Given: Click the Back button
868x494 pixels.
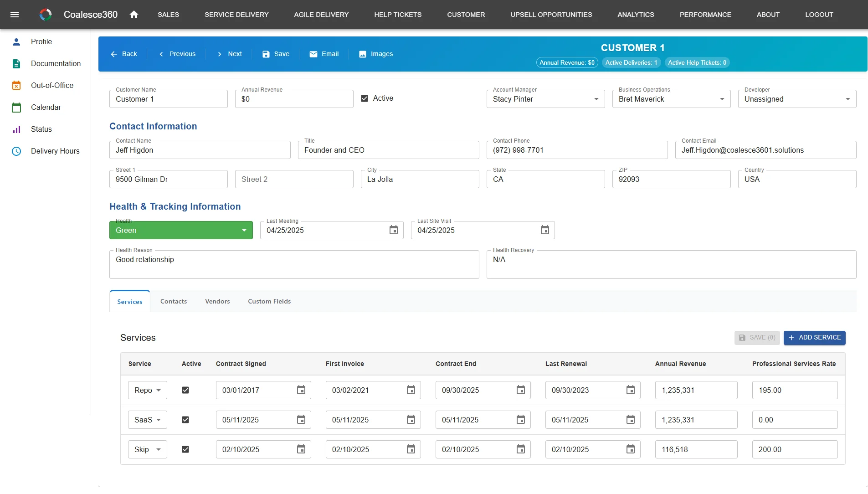Looking at the screenshot, I should coord(123,54).
